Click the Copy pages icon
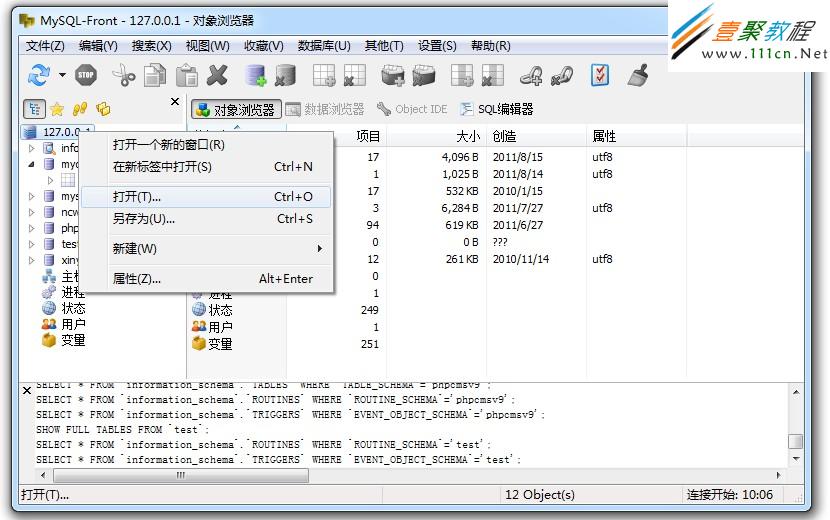This screenshot has width=830, height=520. pyautogui.click(x=155, y=75)
